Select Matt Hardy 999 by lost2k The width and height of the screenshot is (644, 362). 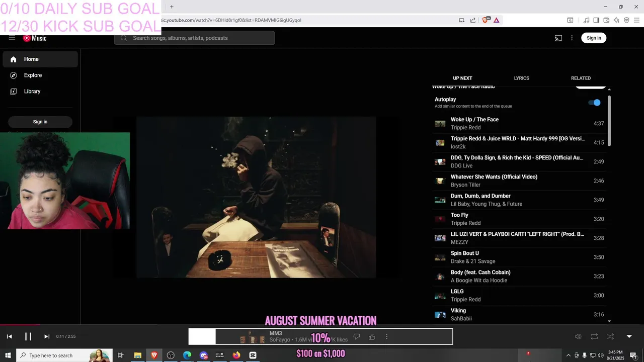click(519, 143)
